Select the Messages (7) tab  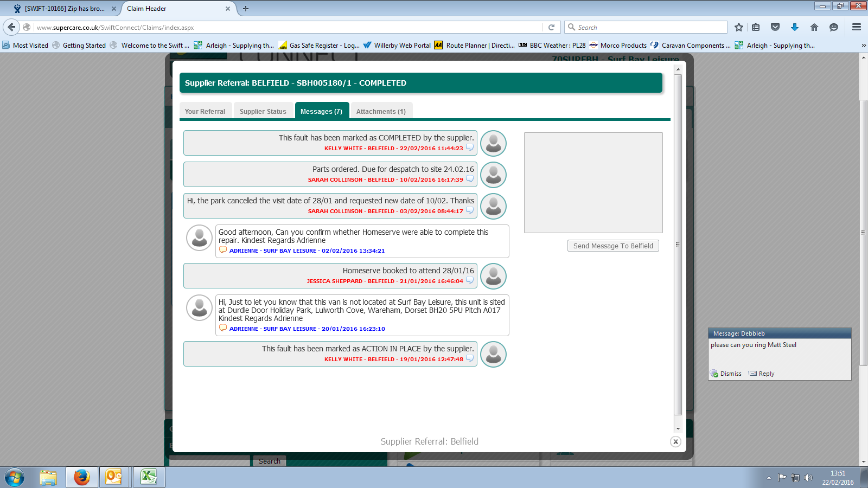click(322, 111)
